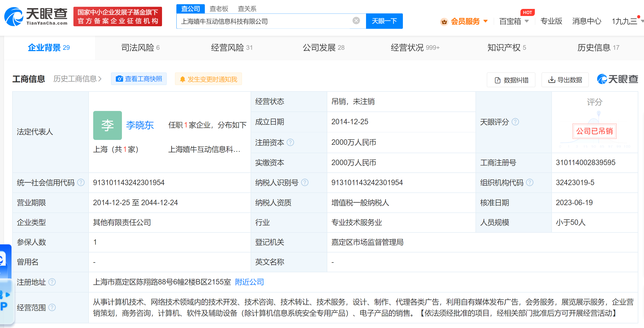The width and height of the screenshot is (644, 328).
Task: Click the 数据纠错 button
Action: coord(511,80)
